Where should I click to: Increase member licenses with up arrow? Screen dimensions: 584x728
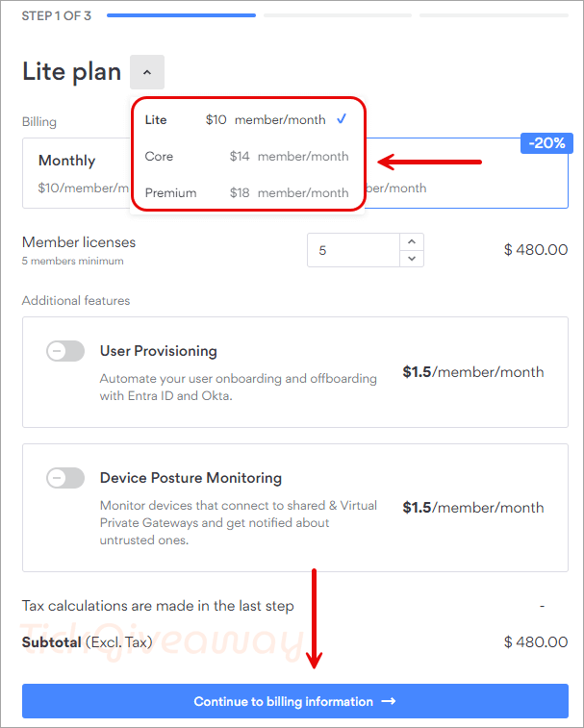pos(412,242)
